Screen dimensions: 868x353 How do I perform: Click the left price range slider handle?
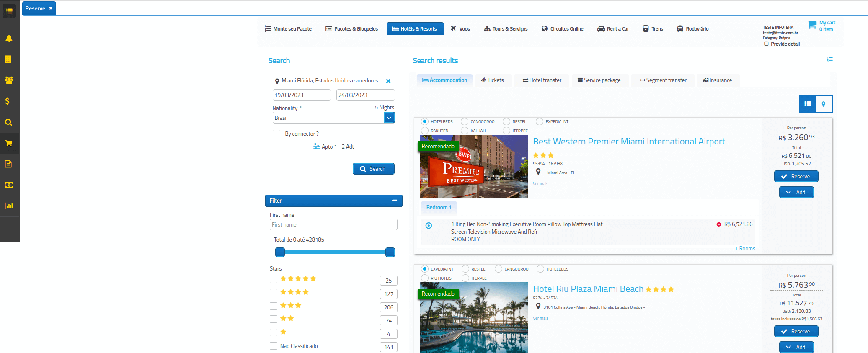click(x=280, y=252)
